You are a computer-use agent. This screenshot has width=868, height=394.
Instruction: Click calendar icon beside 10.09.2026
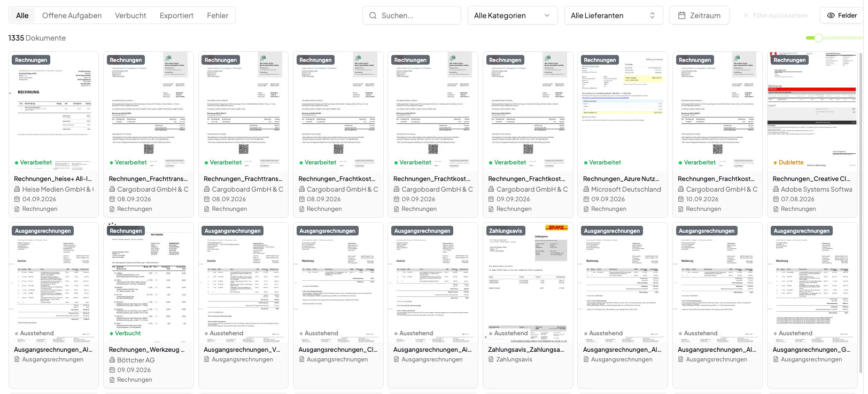681,199
